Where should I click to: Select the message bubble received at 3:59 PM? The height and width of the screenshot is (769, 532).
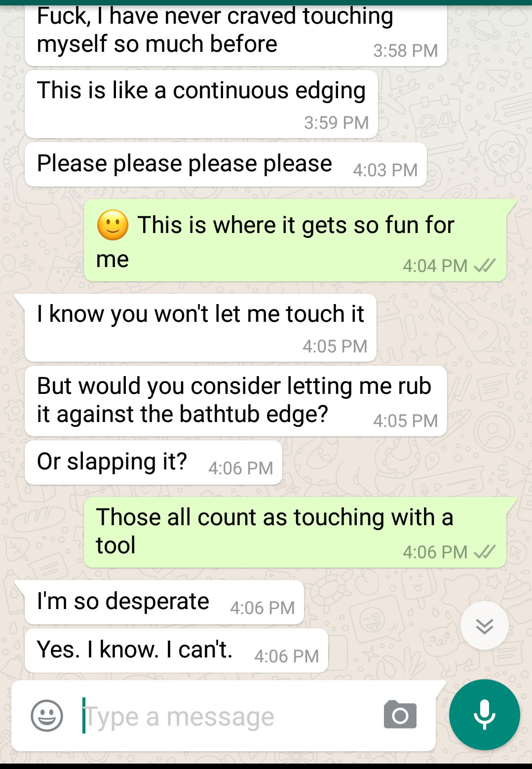click(201, 104)
